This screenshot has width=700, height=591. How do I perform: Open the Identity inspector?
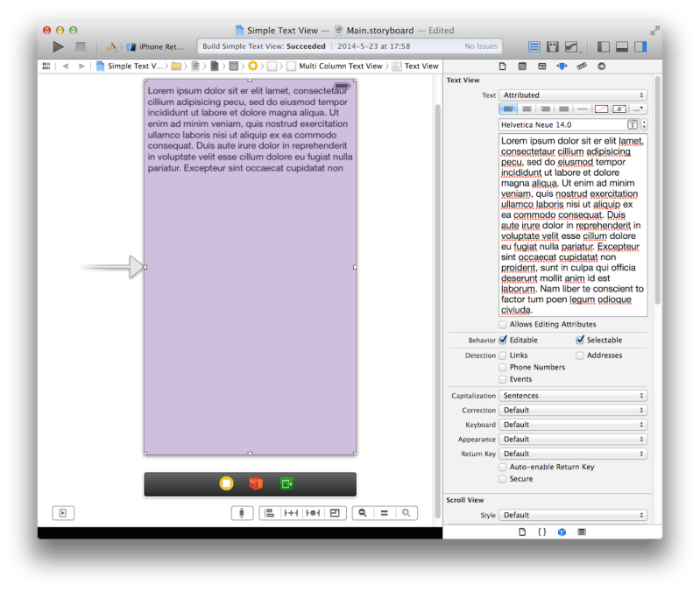pos(542,66)
